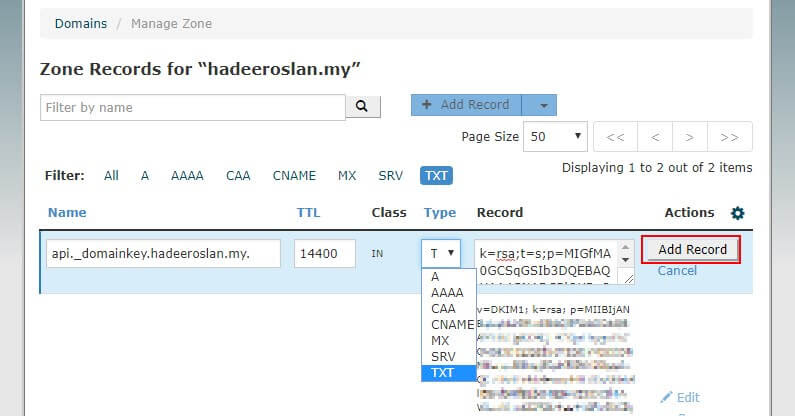This screenshot has height=416, width=795.
Task: Click the v=DKIM1 record text
Action: [x=553, y=309]
